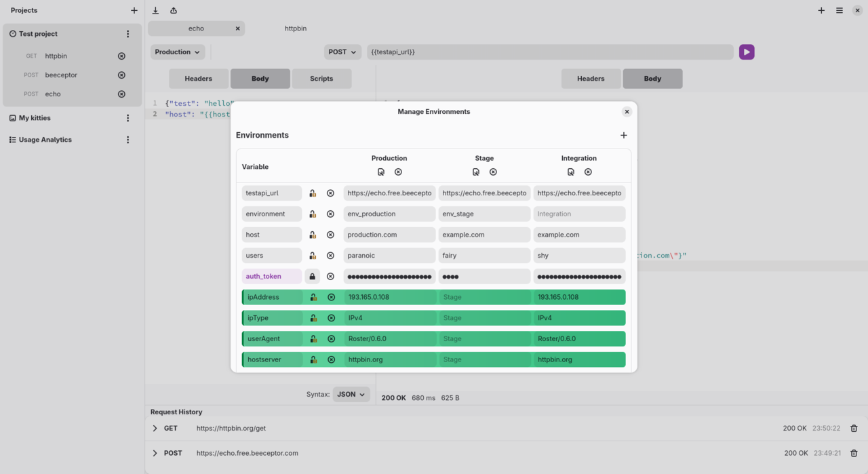This screenshot has width=868, height=474.
Task: Switch to the httpbin tab
Action: pyautogui.click(x=296, y=28)
